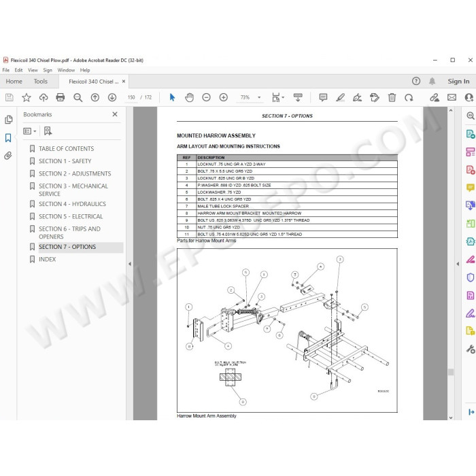This screenshot has width=476, height=476.
Task: Go to next page arrow
Action: coord(112,97)
